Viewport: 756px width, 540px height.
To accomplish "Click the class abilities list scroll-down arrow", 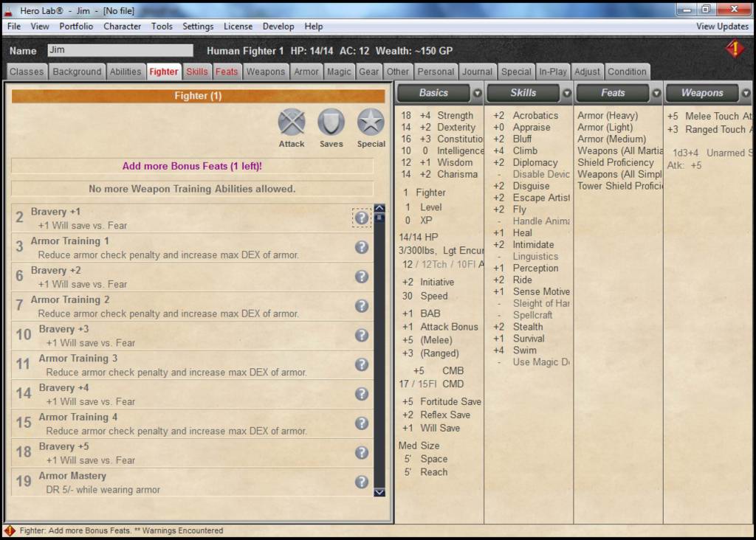I will point(379,492).
